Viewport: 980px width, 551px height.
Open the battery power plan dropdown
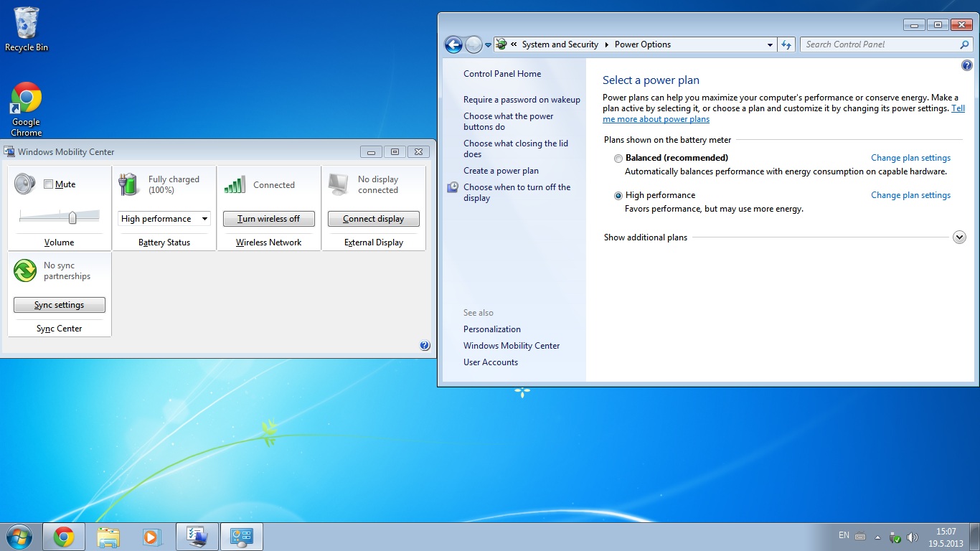[164, 219]
